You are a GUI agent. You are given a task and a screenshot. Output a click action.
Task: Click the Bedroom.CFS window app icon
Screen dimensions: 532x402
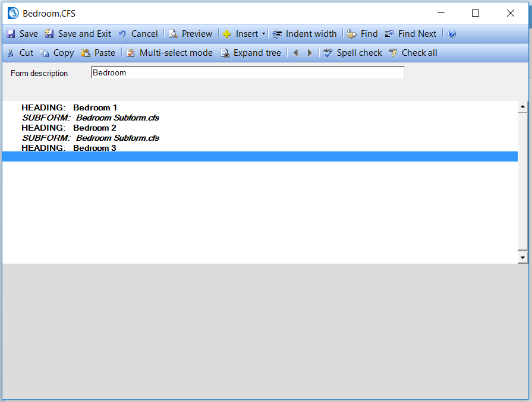click(x=13, y=13)
